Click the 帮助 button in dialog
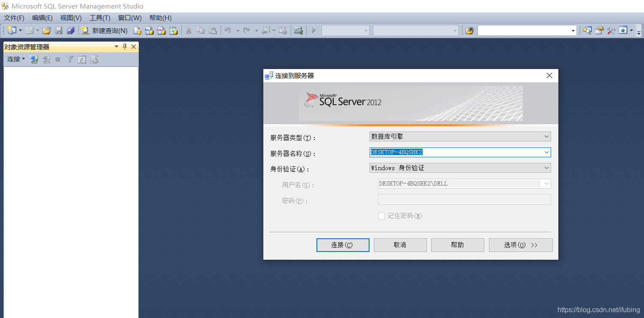Image resolution: width=644 pixels, height=318 pixels. click(x=457, y=245)
